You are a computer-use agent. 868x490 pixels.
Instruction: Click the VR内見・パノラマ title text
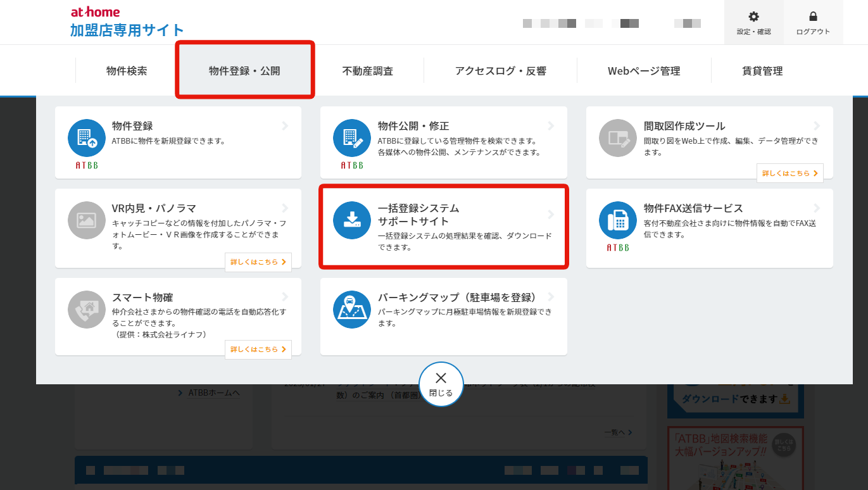tap(154, 208)
